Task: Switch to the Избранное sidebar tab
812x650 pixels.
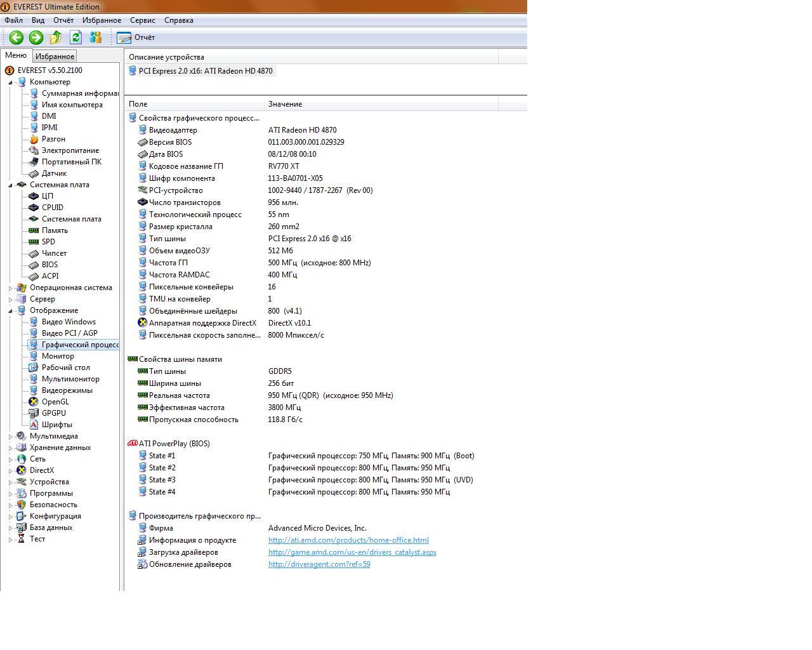Action: click(55, 56)
